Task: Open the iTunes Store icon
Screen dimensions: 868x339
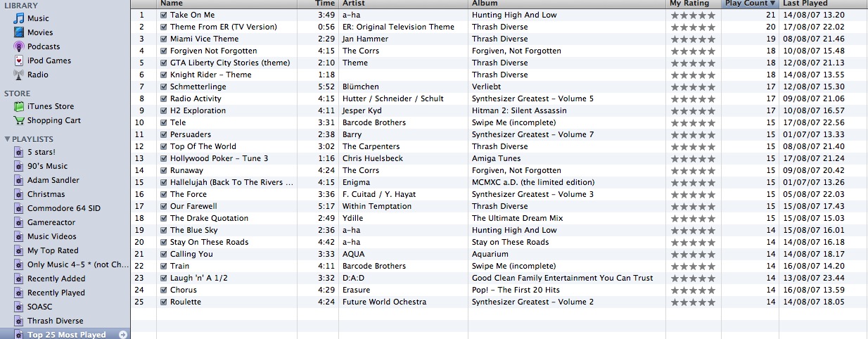Action: click(x=19, y=106)
